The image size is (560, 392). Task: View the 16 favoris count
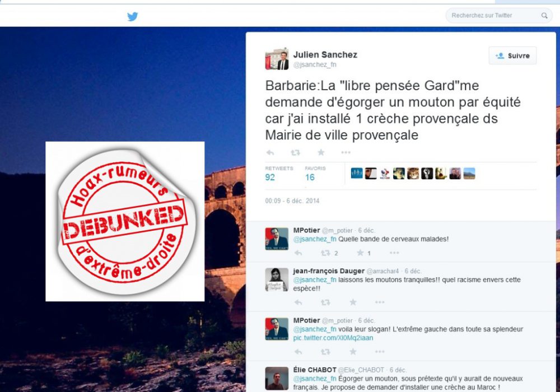click(x=310, y=177)
